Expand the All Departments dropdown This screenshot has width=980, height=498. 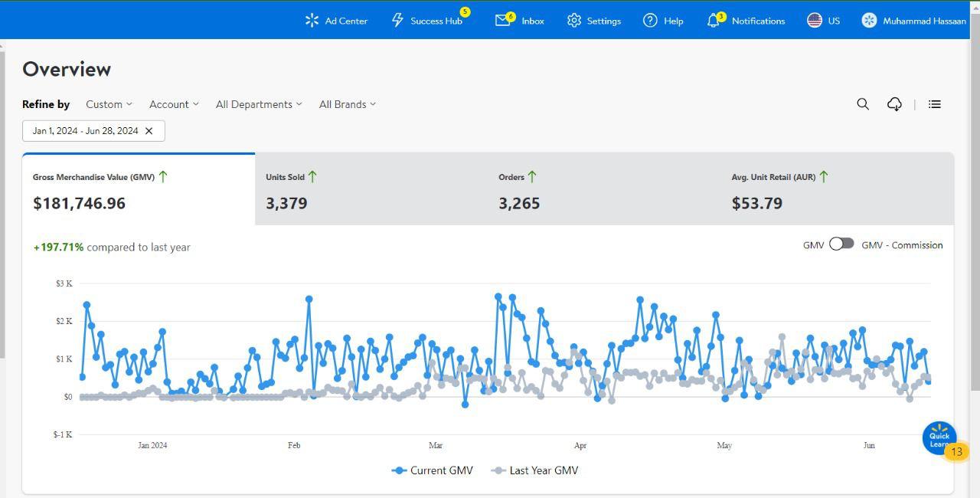click(259, 104)
